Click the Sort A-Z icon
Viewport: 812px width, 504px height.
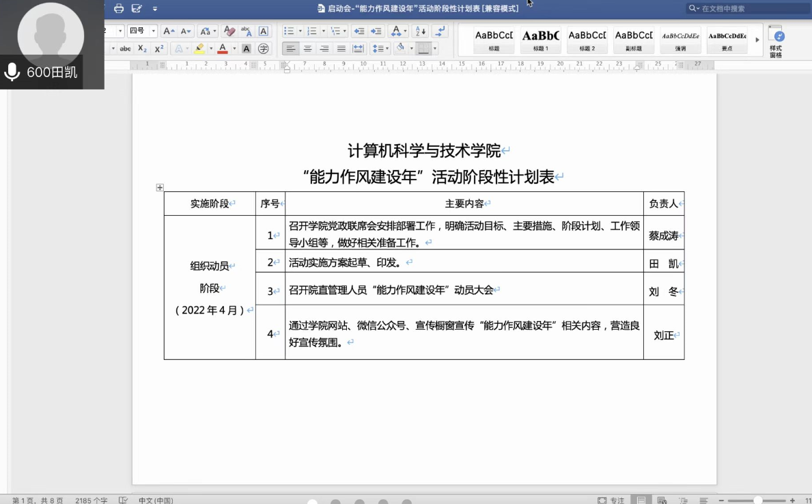(420, 31)
